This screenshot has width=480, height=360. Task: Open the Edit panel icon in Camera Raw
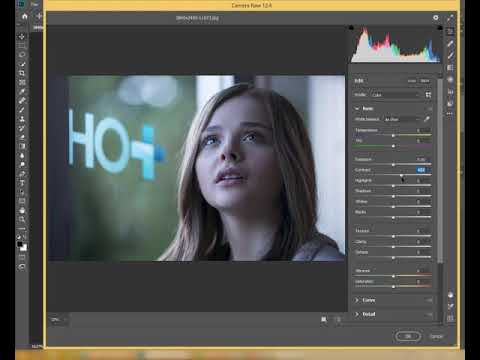click(450, 31)
